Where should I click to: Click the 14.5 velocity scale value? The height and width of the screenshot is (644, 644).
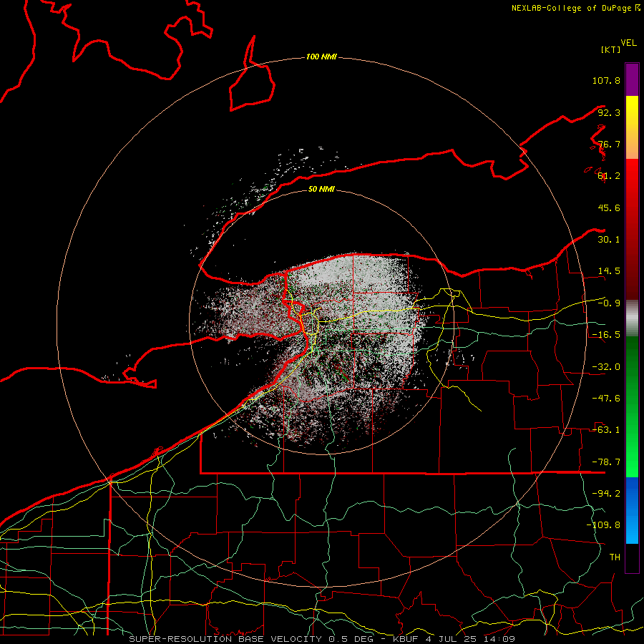pyautogui.click(x=609, y=271)
